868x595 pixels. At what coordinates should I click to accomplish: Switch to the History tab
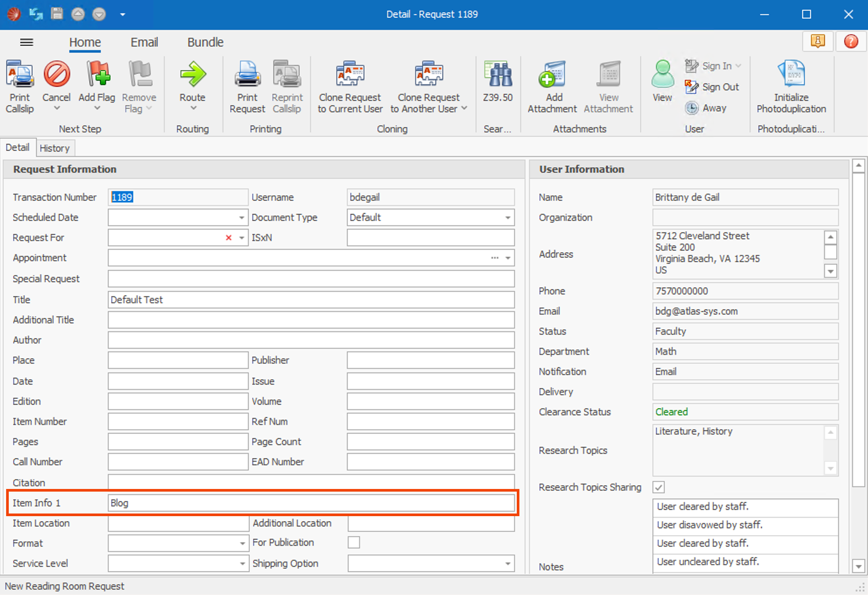click(x=55, y=148)
